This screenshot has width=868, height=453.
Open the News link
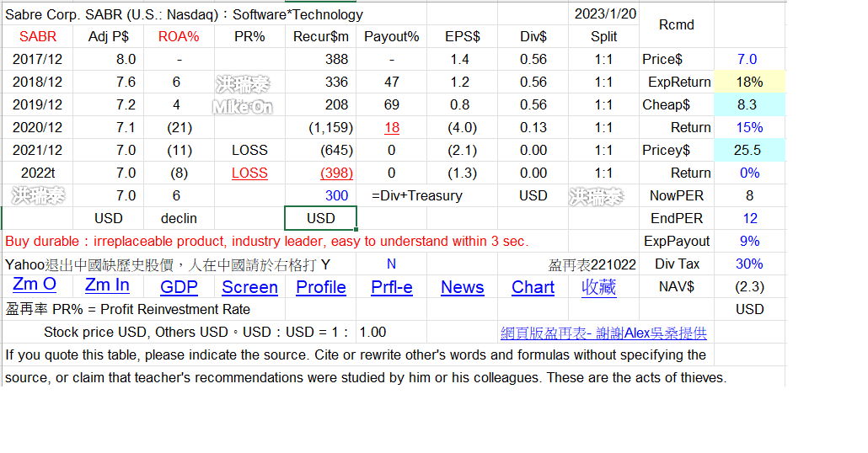(x=463, y=287)
